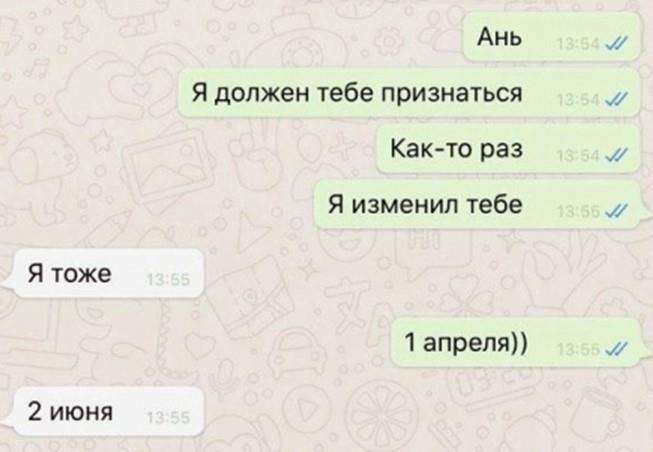Click double-check icon on 'Я изменил тебе'

tap(616, 212)
